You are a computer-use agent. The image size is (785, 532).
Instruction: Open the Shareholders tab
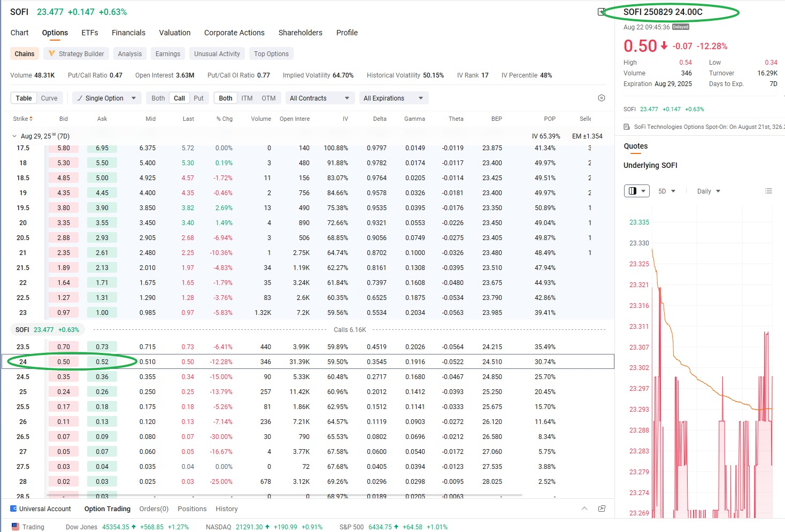pyautogui.click(x=301, y=33)
